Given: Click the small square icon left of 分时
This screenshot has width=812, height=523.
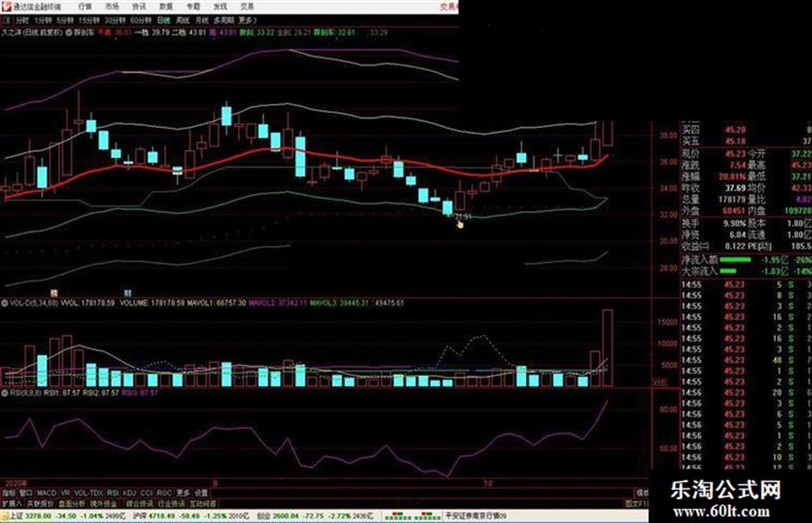Looking at the screenshot, I should point(6,21).
